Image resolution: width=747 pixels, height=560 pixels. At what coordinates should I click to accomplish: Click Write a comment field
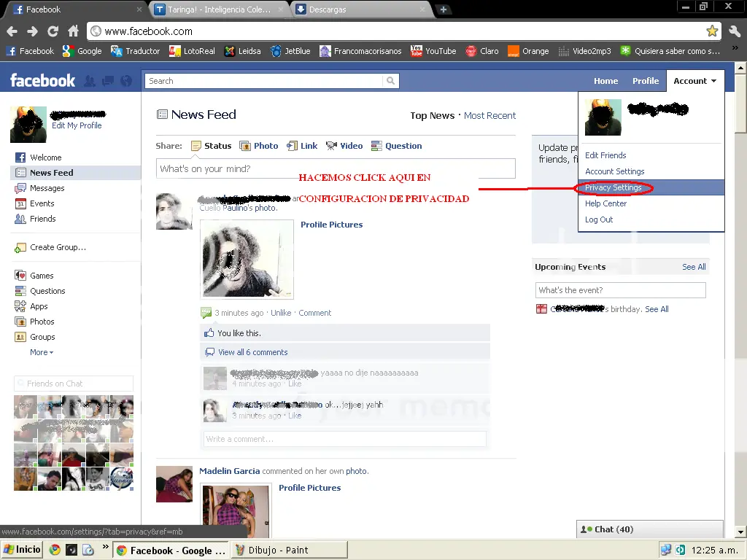click(x=345, y=439)
